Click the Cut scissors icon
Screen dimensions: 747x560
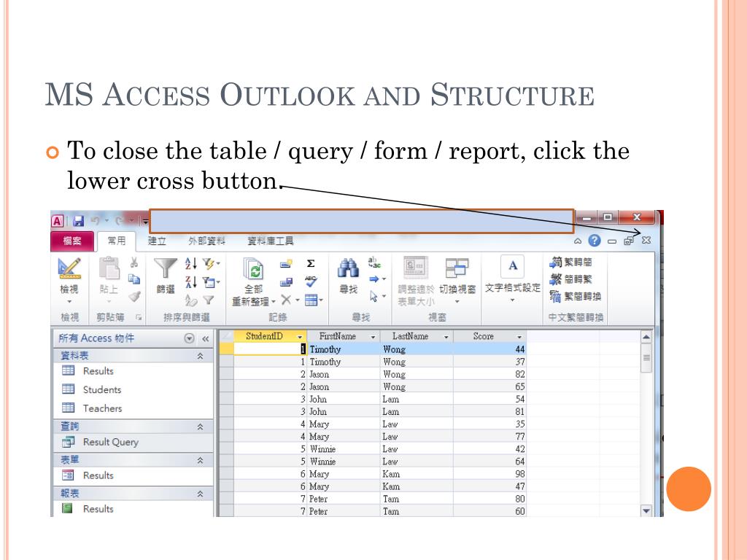point(134,262)
